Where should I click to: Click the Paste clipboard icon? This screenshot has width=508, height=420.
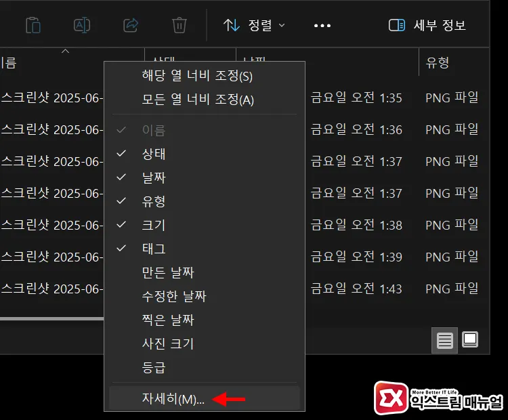[33, 25]
